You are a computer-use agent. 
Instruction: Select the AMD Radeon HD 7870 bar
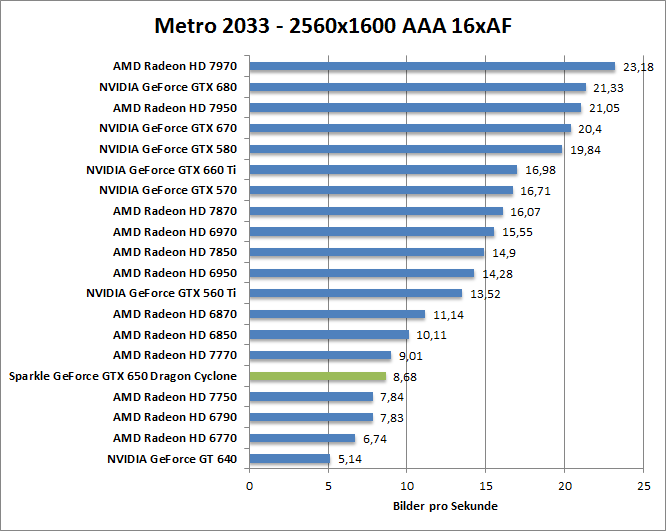coord(375,211)
